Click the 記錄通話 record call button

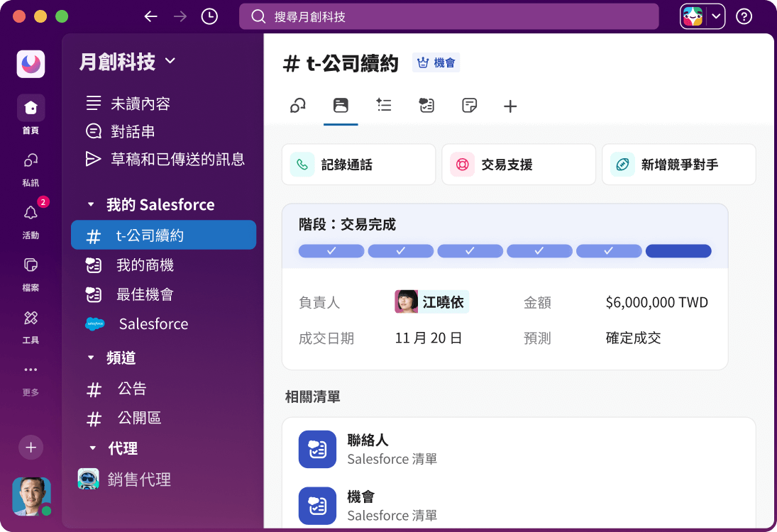(x=358, y=164)
